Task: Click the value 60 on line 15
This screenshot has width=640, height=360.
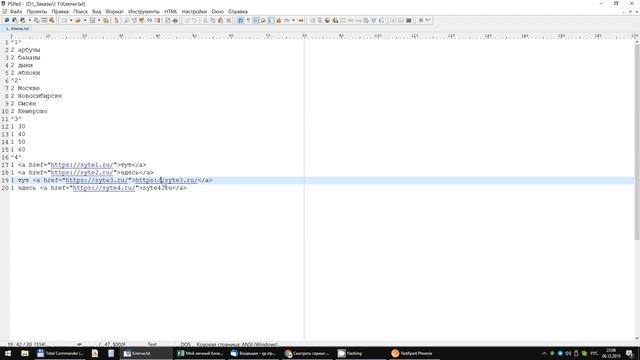Action: click(22, 150)
